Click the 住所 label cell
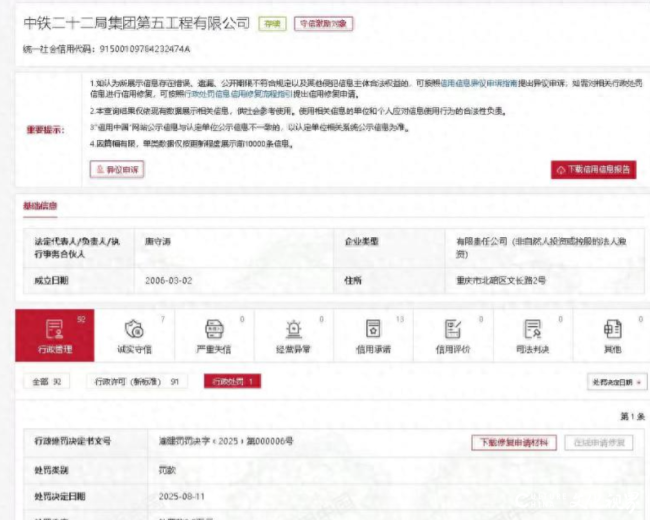Image resolution: width=650 pixels, height=520 pixels. (x=389, y=281)
